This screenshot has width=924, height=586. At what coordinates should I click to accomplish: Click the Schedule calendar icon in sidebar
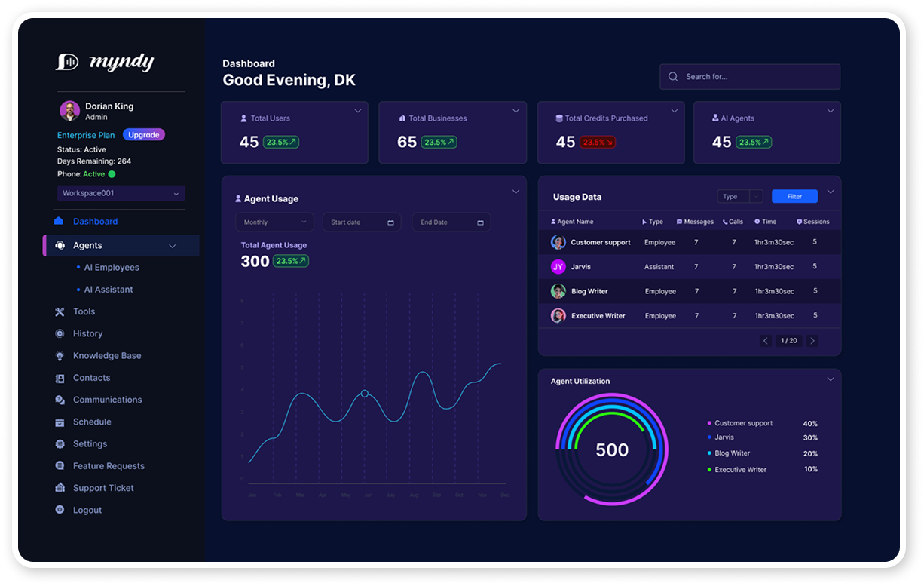point(60,422)
